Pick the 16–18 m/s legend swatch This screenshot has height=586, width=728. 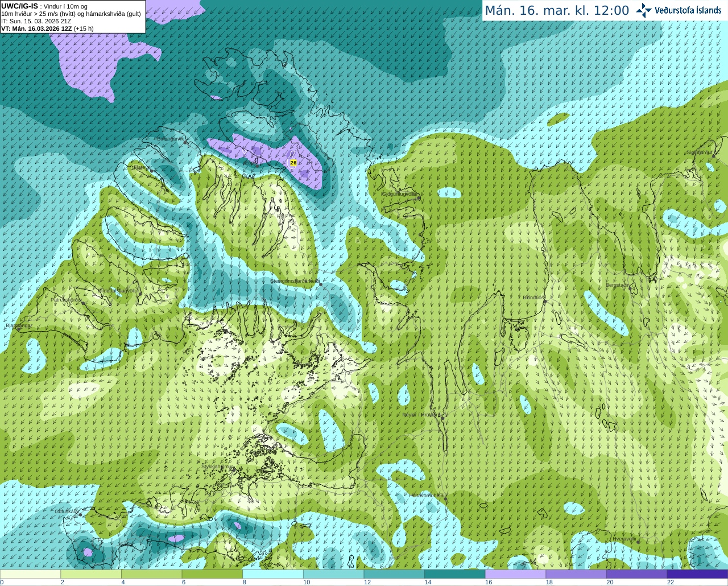click(x=515, y=574)
